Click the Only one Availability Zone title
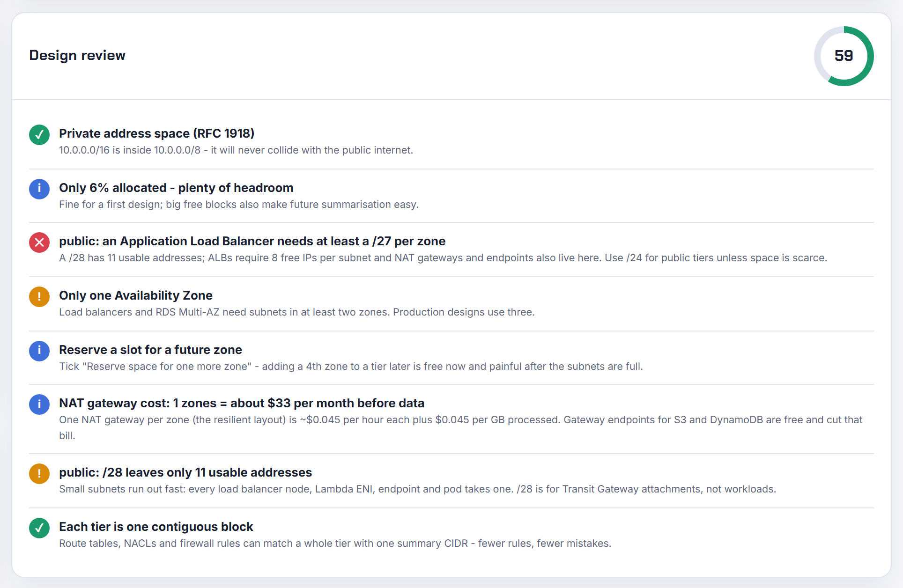The image size is (903, 588). coord(136,295)
